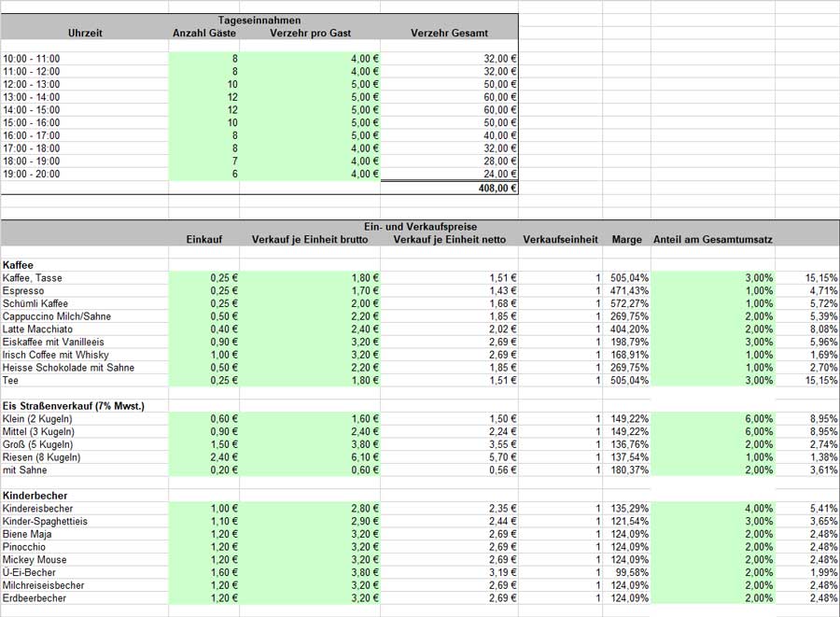Click the Eis Straßenverkauf (7% Mwst.) heading
This screenshot has width=840, height=617.
pos(74,406)
